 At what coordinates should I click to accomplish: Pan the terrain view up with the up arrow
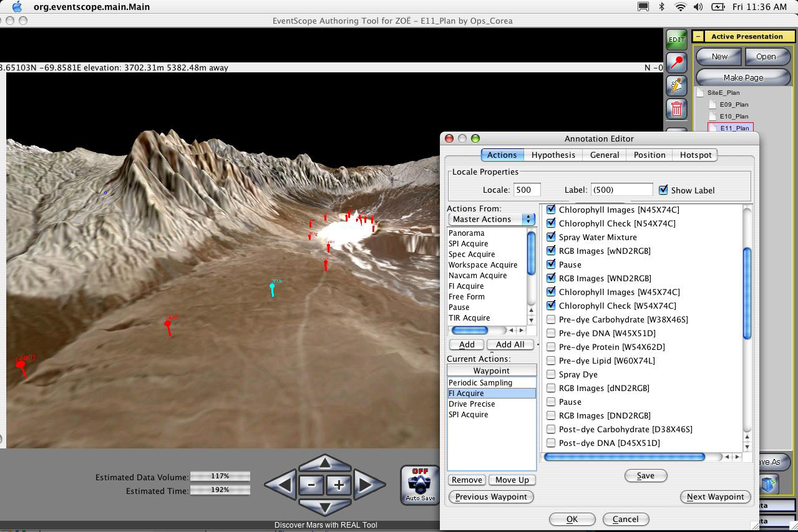tap(324, 463)
